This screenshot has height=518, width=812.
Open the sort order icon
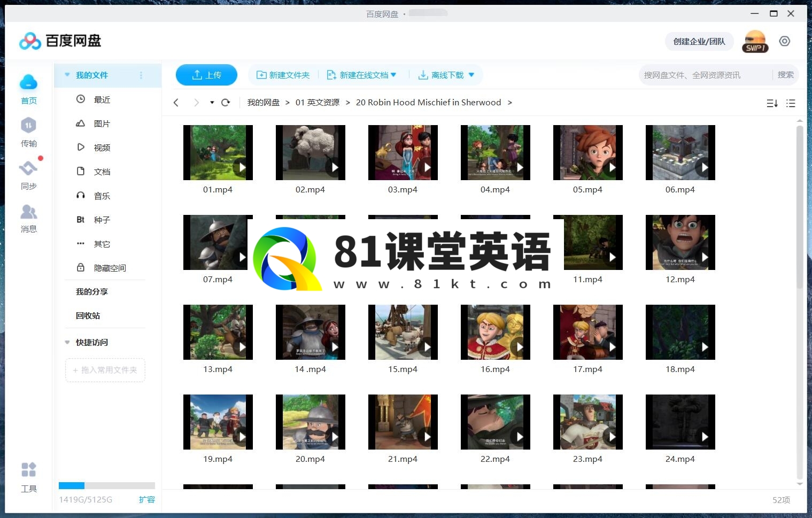click(x=772, y=103)
